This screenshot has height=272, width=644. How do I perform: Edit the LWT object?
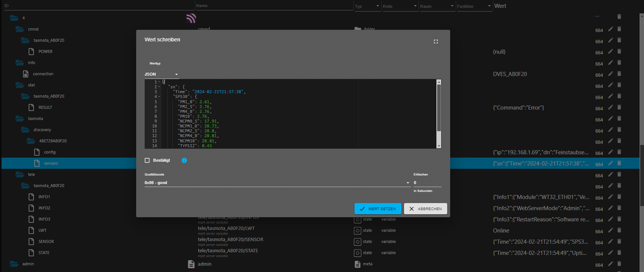point(611,230)
